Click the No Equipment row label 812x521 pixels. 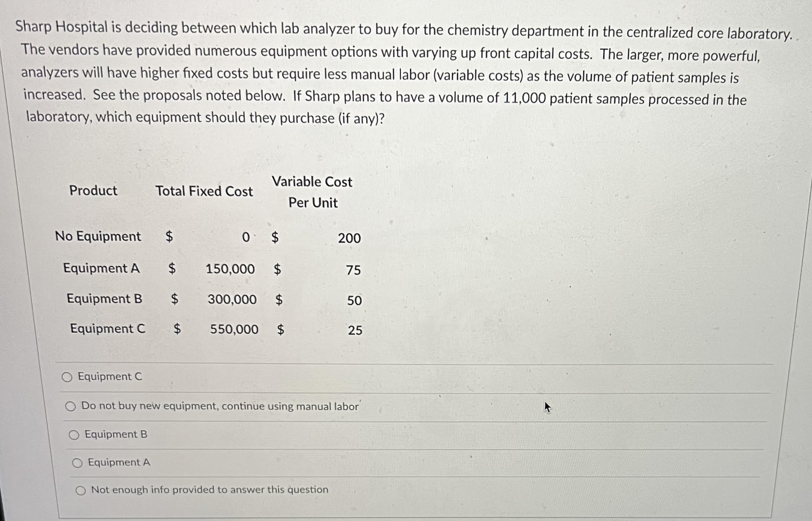(x=99, y=236)
